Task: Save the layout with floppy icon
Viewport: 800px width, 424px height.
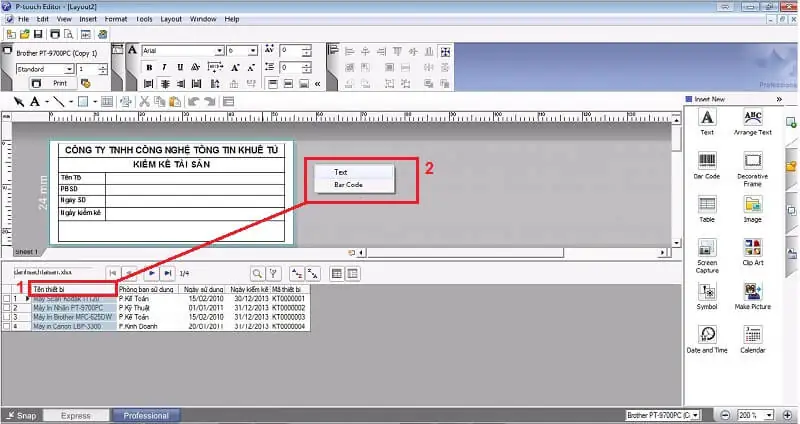Action: pos(38,34)
